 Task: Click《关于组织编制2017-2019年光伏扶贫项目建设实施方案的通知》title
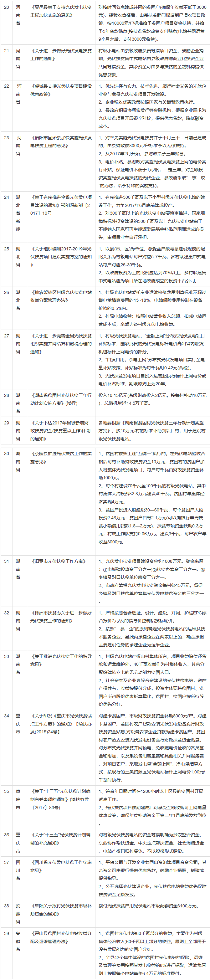coord(61,256)
